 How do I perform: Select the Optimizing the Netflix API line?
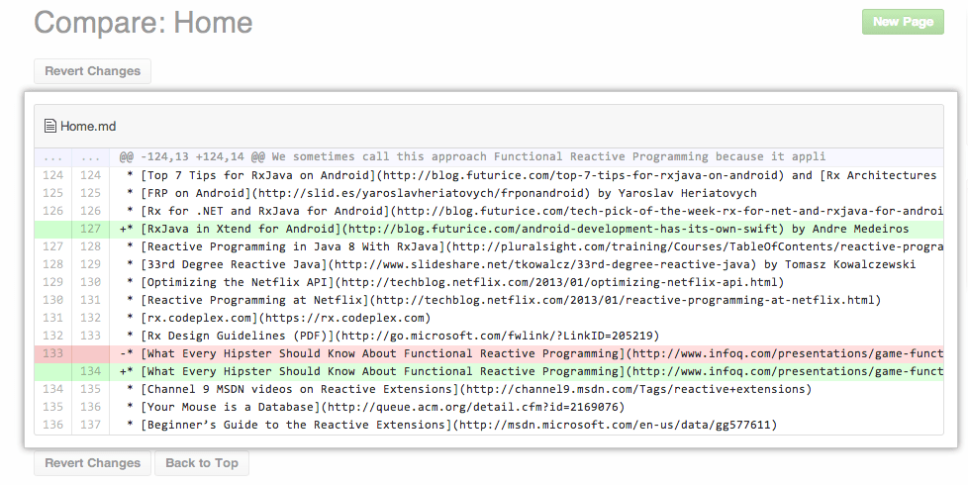pos(489,282)
